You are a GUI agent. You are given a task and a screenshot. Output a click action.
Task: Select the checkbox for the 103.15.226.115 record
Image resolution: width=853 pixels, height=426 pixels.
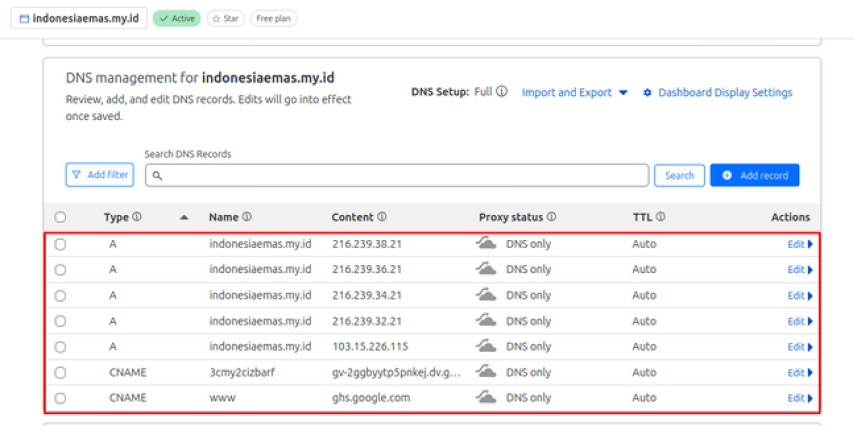[x=60, y=347]
